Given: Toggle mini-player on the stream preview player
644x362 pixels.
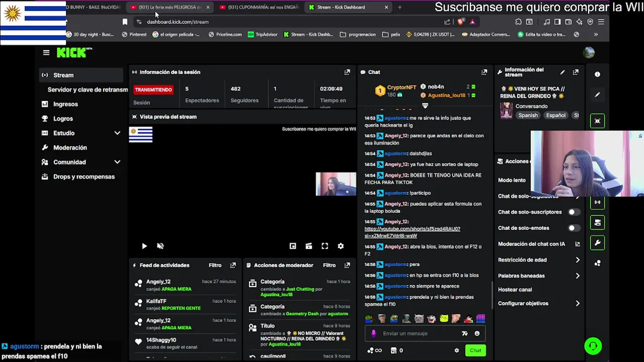Looking at the screenshot, I should tap(293, 246).
